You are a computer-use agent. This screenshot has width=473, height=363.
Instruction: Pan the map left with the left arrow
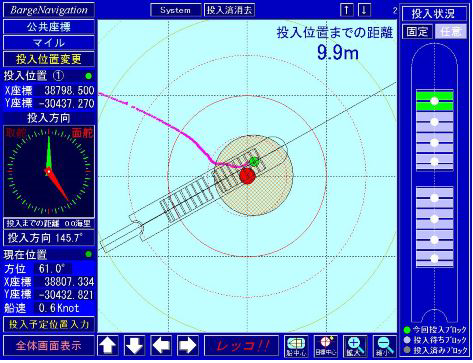point(161,346)
